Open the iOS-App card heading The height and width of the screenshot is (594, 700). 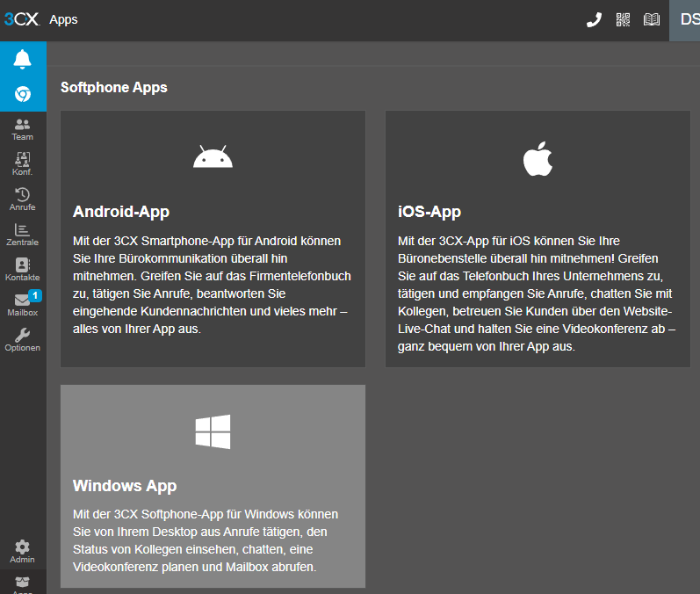(x=429, y=212)
